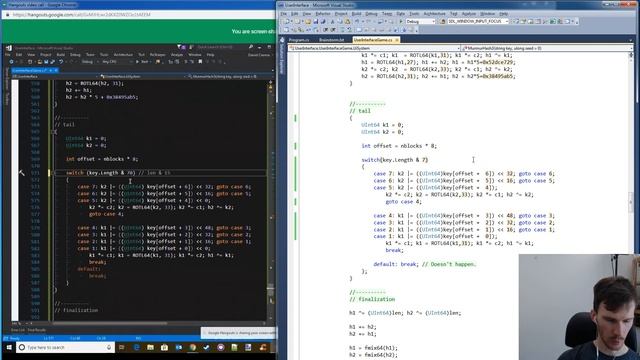The image size is (640, 360).
Task: Collapse the tail code block outline in dark editor
Action: pyautogui.click(x=54, y=132)
